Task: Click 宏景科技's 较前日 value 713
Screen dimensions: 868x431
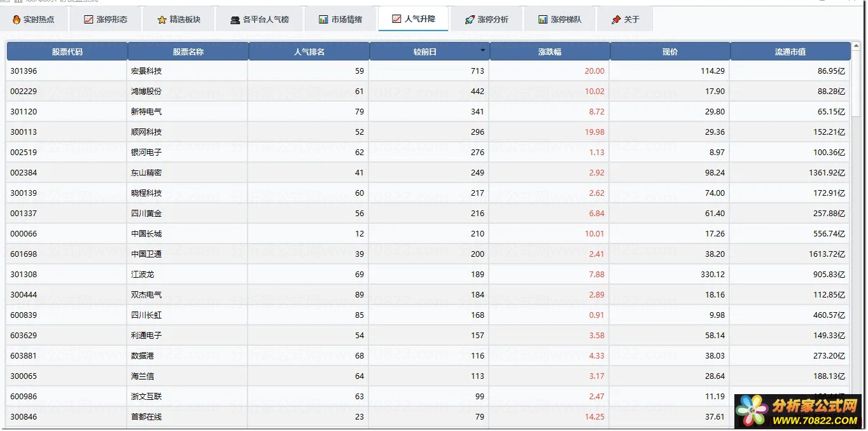Action: [x=478, y=71]
